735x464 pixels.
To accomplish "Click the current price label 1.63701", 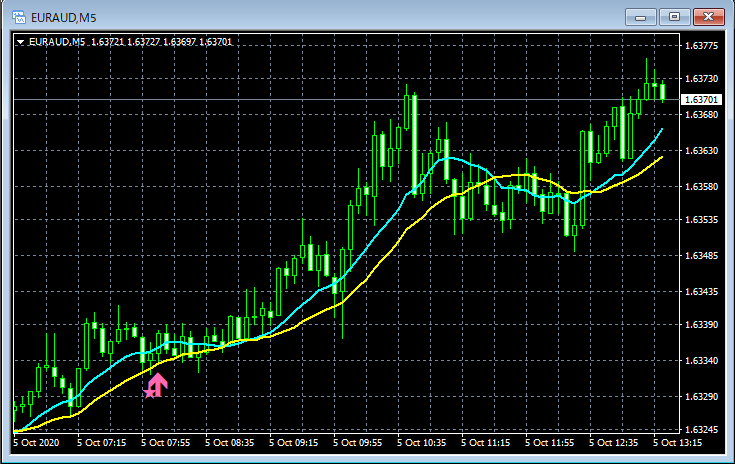I will point(701,99).
